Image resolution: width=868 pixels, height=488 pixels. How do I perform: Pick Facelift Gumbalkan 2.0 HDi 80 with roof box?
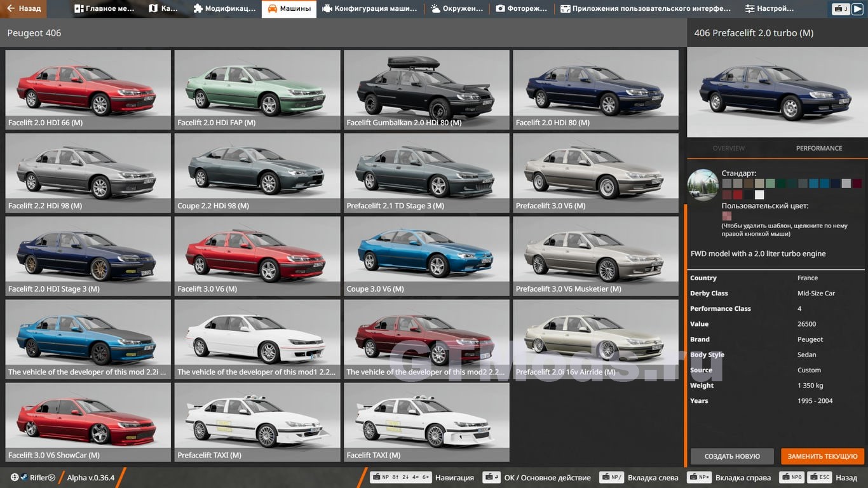click(426, 90)
